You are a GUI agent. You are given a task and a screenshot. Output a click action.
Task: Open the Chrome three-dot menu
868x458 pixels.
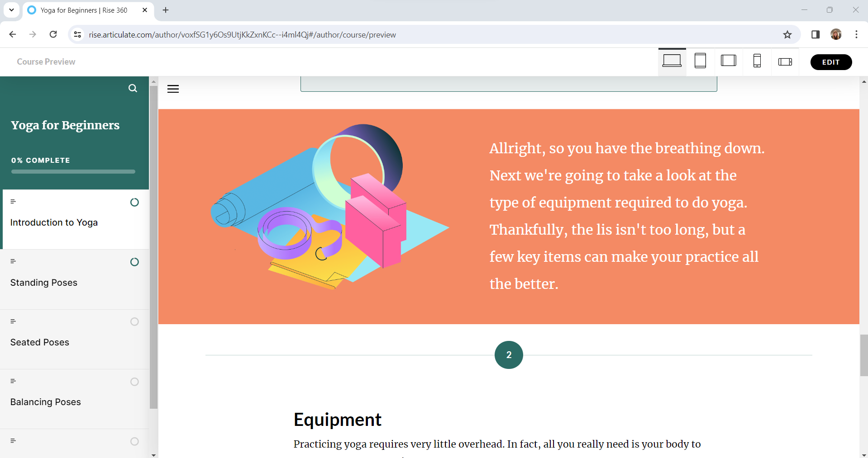[x=856, y=34]
